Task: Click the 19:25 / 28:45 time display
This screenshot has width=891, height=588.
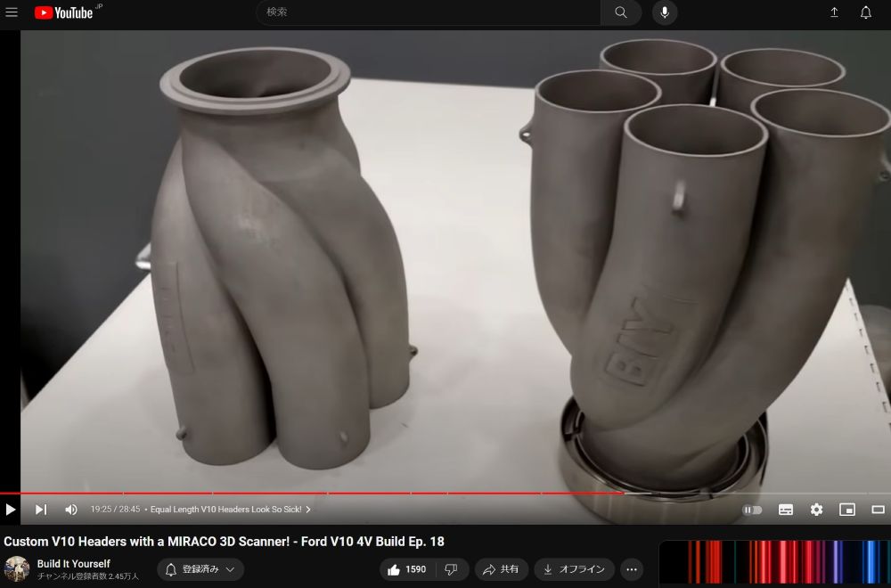Action: click(115, 510)
